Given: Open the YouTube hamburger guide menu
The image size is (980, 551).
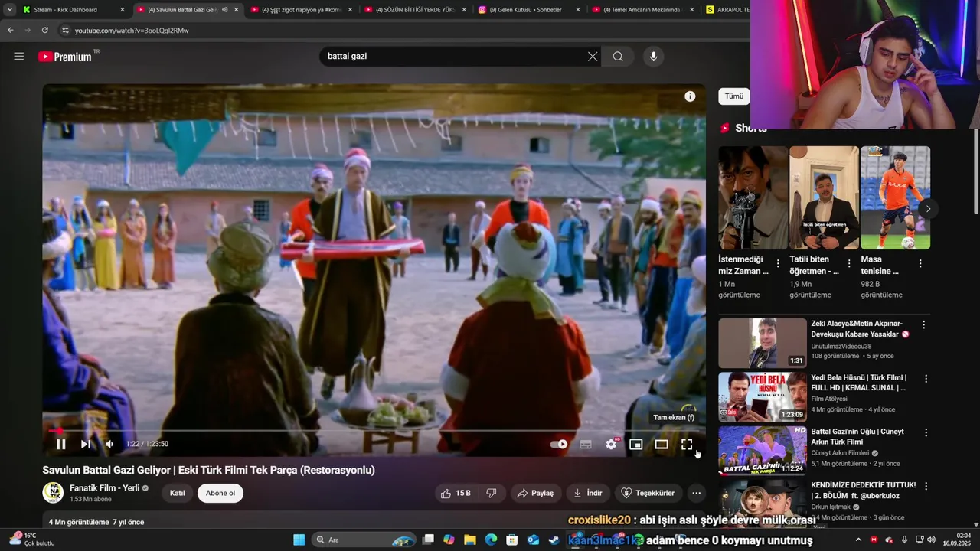Looking at the screenshot, I should pyautogui.click(x=19, y=56).
